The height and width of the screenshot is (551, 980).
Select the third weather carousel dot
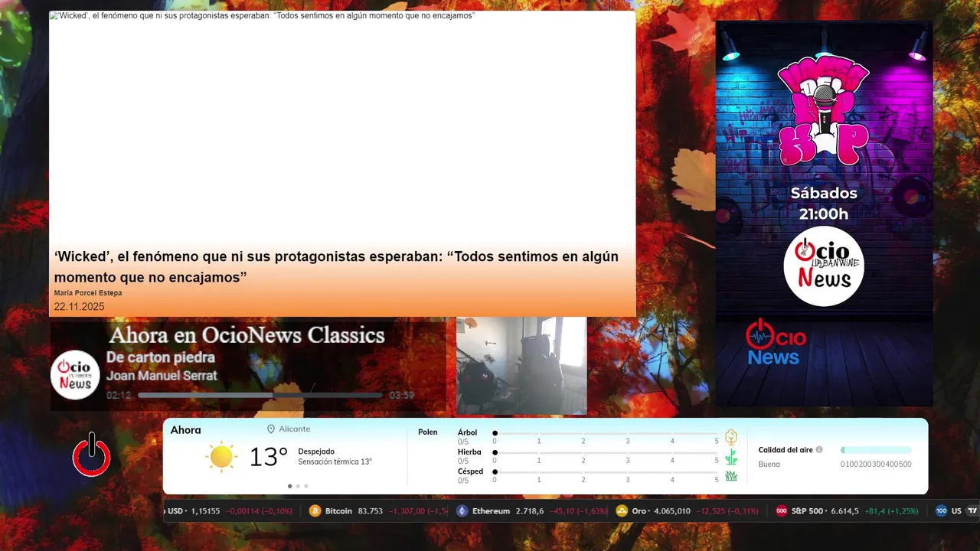tap(306, 486)
